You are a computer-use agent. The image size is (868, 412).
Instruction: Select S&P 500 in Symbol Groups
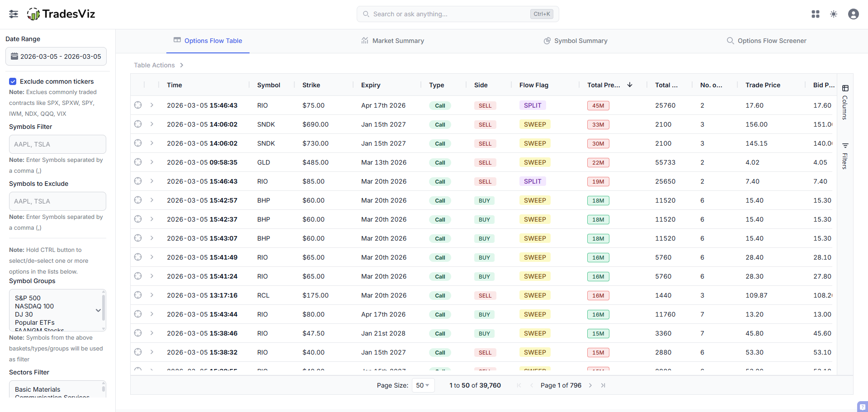click(28, 298)
